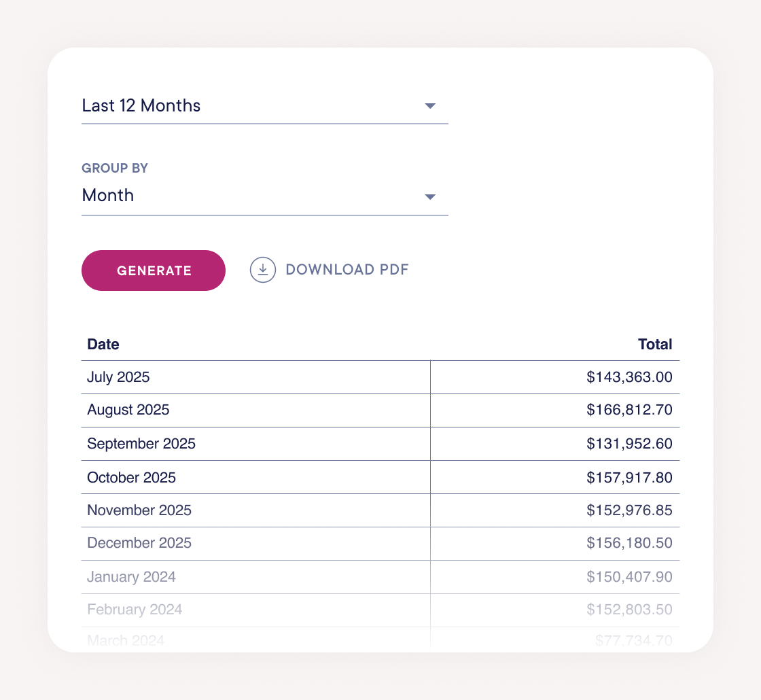Click the Group By label
This screenshot has height=700, width=761.
coord(114,168)
